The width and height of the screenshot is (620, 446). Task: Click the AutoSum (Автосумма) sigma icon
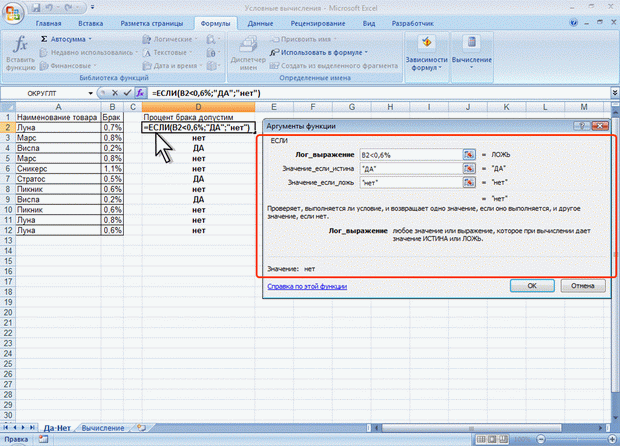click(x=44, y=39)
